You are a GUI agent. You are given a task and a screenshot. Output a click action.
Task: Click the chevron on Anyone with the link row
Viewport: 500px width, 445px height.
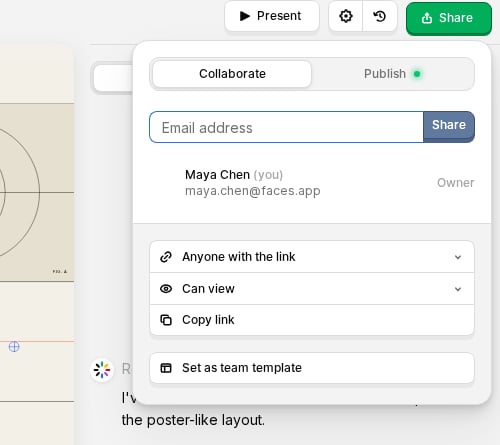458,257
